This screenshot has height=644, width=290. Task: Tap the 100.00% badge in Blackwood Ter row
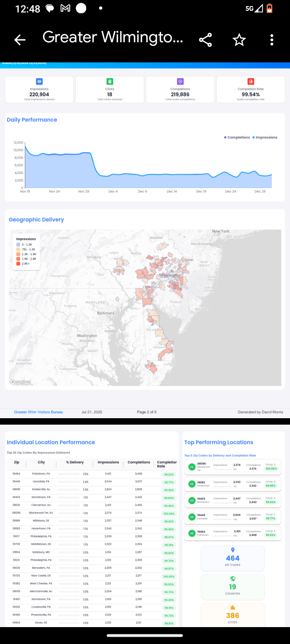(169, 514)
